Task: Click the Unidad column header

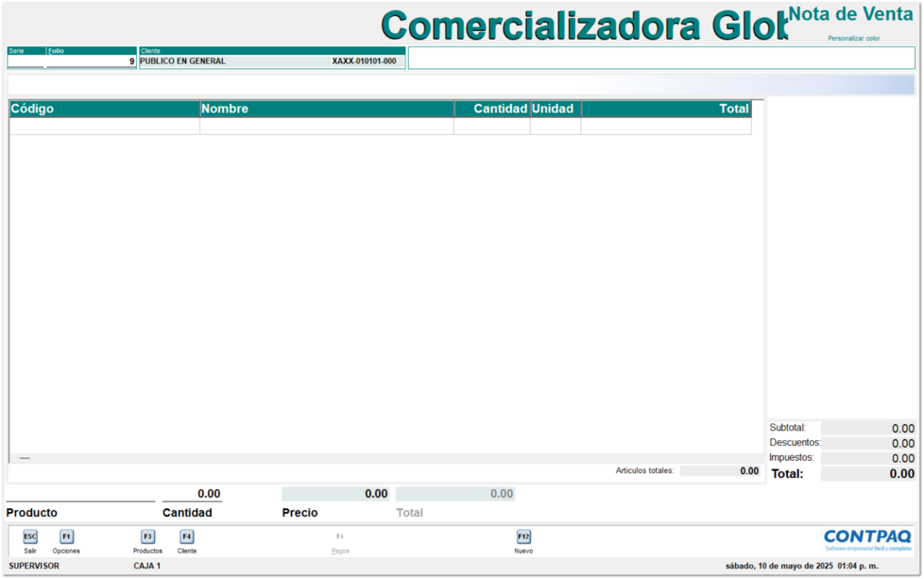Action: pos(555,109)
